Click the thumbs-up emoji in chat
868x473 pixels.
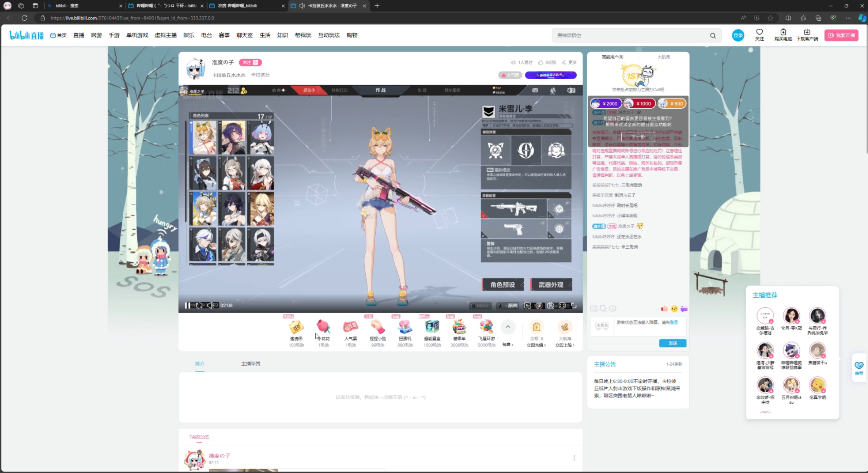[664, 309]
